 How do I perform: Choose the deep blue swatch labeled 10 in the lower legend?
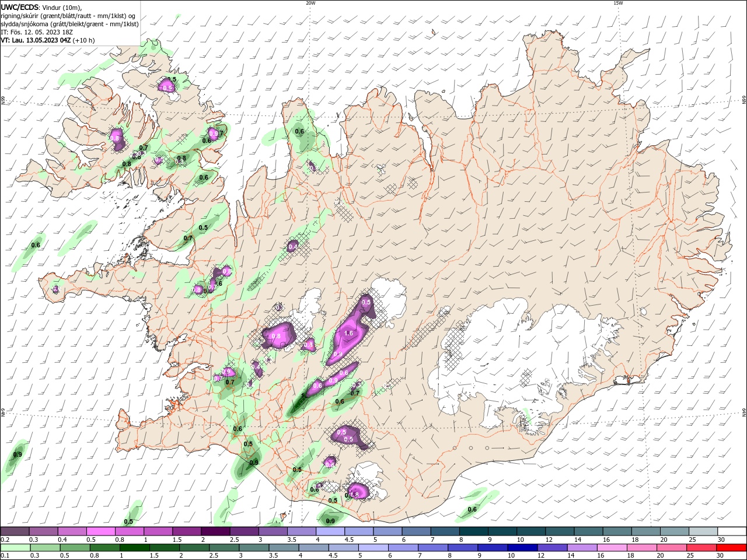[522, 548]
